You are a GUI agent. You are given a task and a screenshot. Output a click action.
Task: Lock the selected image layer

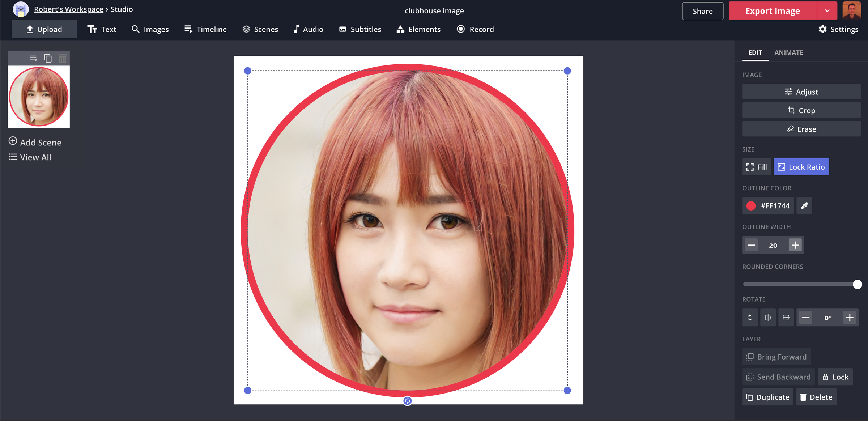pyautogui.click(x=835, y=377)
